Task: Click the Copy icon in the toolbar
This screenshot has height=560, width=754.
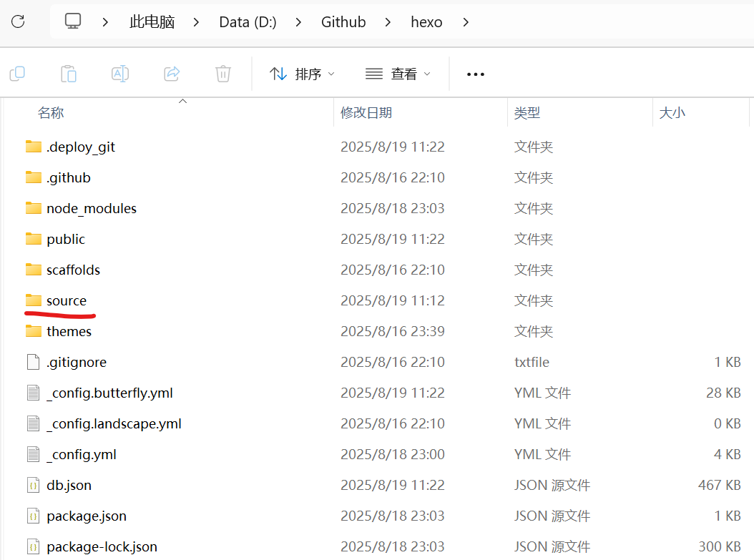Action: [17, 73]
